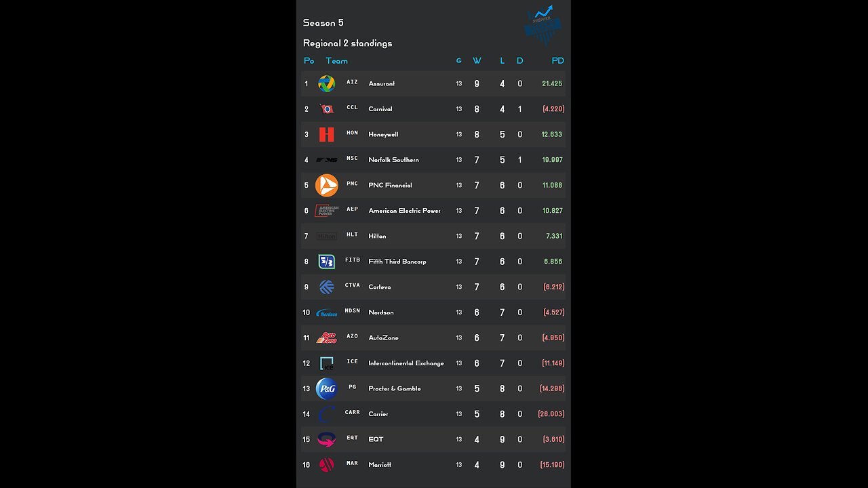Click the EQT team logo
The image size is (868, 488).
tap(326, 439)
